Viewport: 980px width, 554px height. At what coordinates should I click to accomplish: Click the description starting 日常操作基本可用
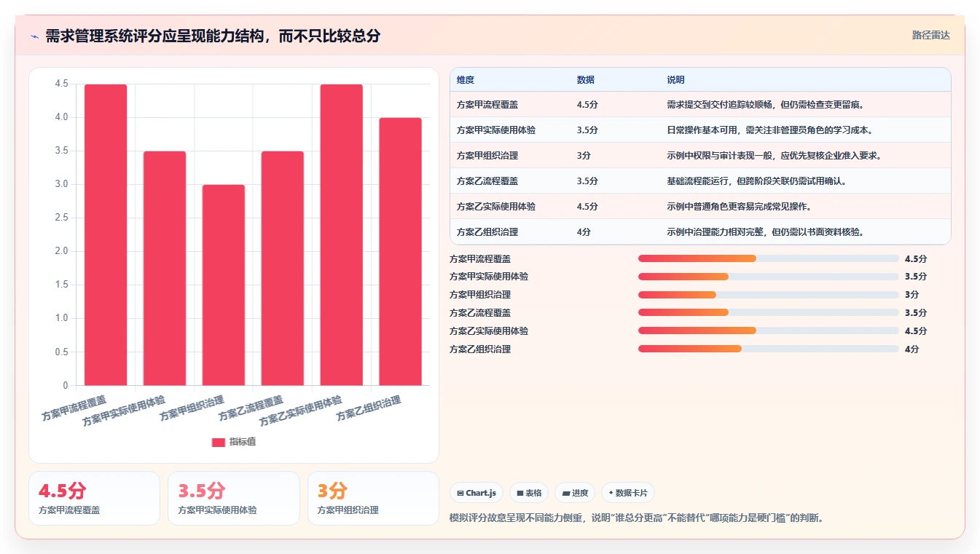[769, 130]
